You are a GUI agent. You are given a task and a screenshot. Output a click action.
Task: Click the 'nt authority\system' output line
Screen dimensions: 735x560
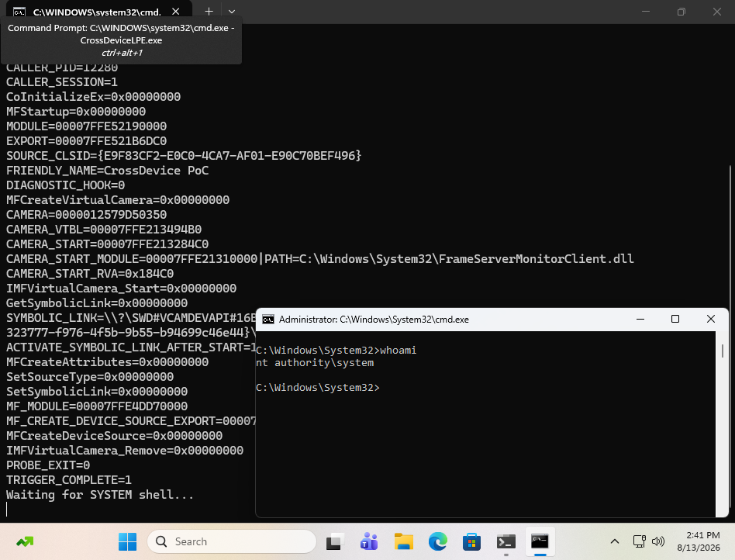point(315,362)
